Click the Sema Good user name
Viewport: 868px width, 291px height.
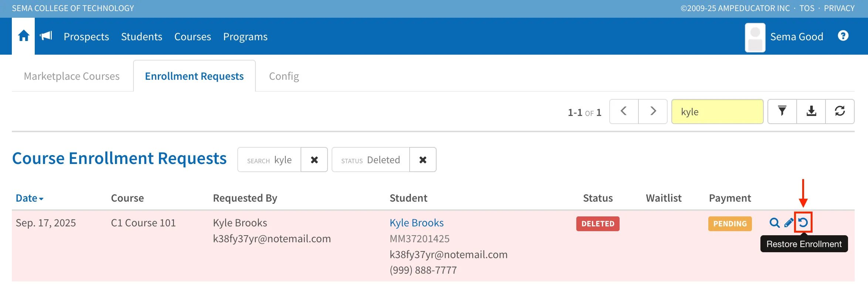coord(797,37)
